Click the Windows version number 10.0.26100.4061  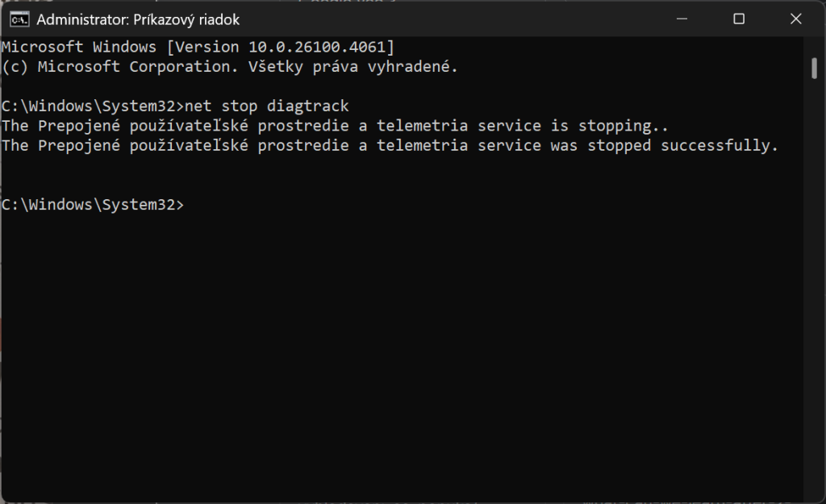pos(320,48)
